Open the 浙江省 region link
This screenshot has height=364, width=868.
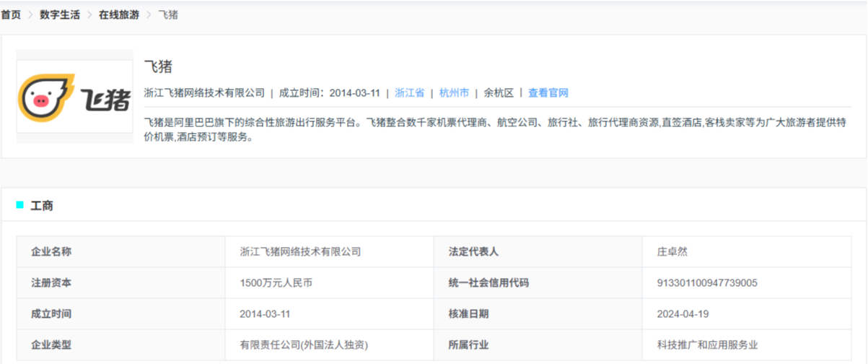coord(410,93)
